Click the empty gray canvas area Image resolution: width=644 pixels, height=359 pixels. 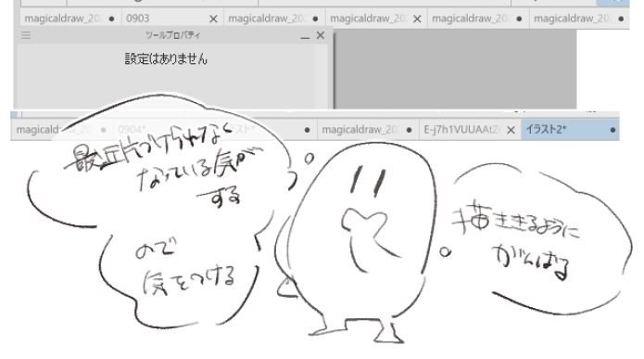pos(455,69)
